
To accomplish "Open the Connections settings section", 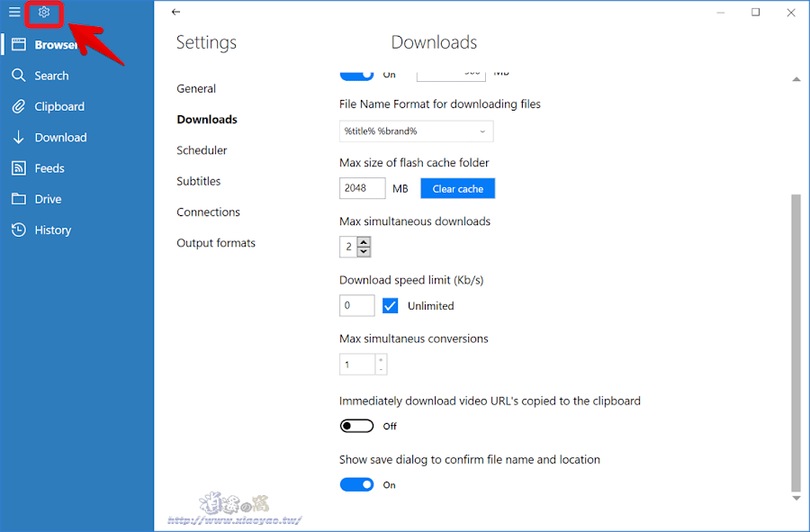I will click(207, 212).
